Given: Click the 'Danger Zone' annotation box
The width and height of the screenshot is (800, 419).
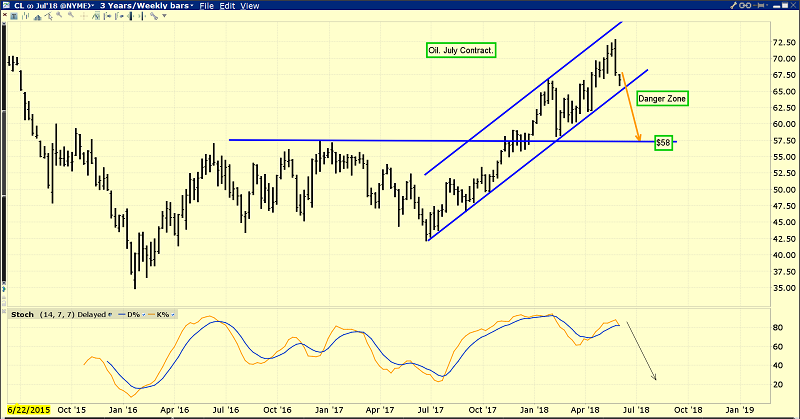Looking at the screenshot, I should (x=661, y=98).
